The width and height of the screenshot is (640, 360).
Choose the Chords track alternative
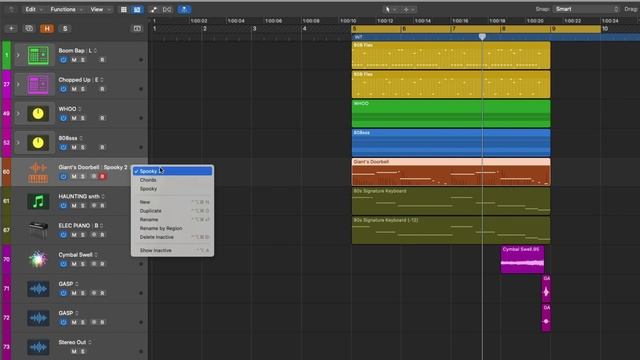(172, 180)
